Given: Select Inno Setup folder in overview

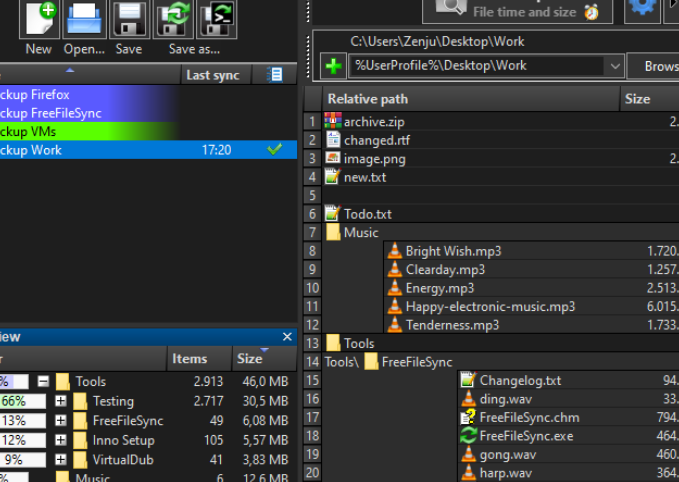Looking at the screenshot, I should [123, 440].
